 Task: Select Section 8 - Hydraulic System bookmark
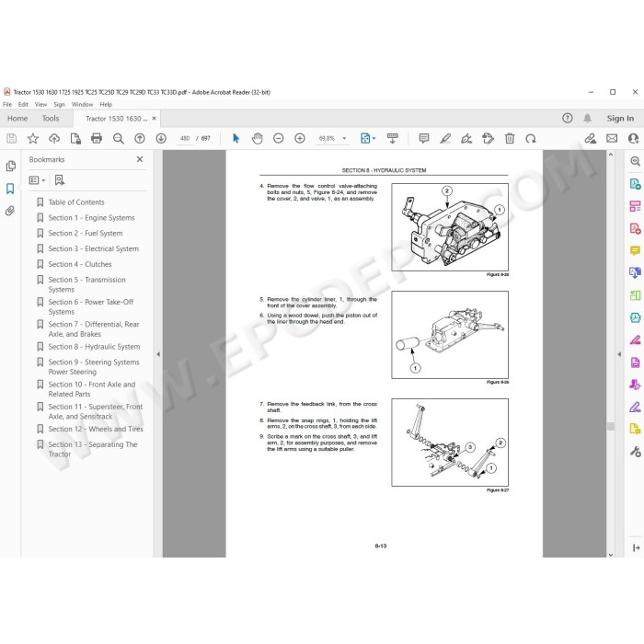94,347
